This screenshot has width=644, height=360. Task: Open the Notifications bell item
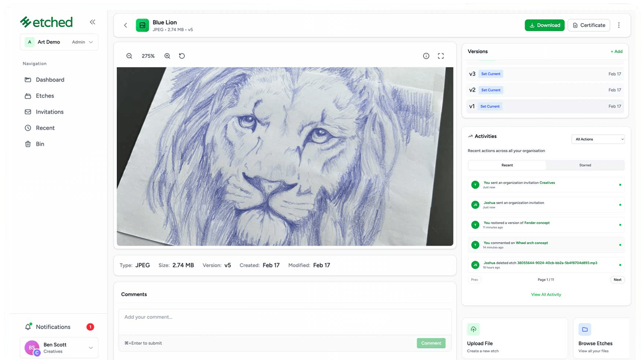53,327
